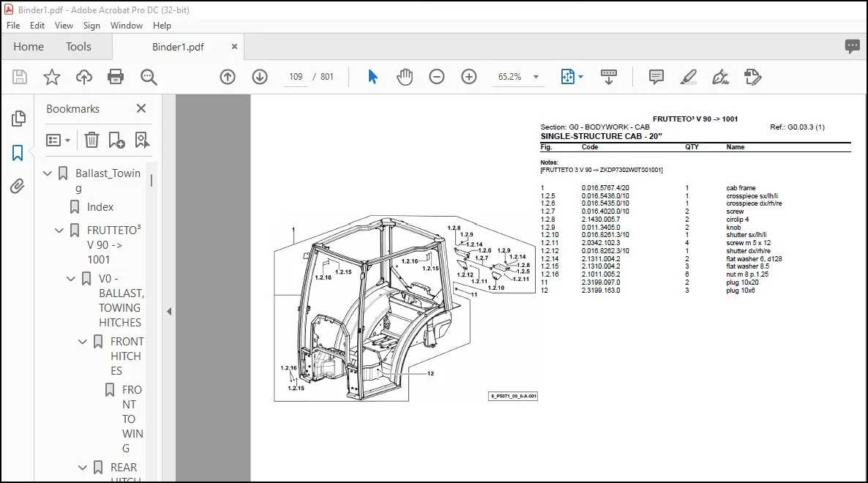Viewport: 868px width, 483px height.
Task: Add a sticky note comment
Action: (656, 77)
